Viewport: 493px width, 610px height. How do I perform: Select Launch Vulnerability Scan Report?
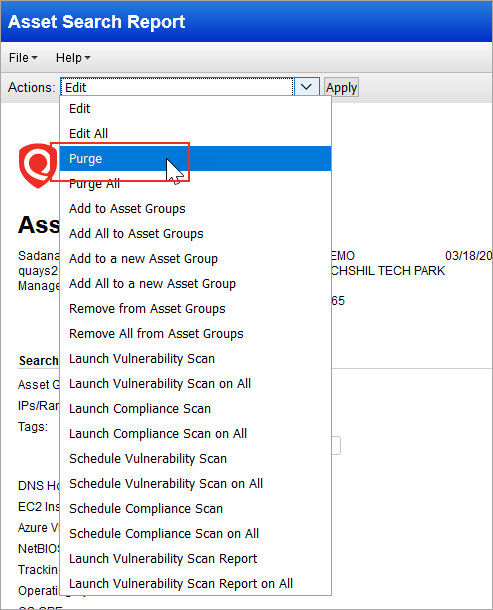195,559
